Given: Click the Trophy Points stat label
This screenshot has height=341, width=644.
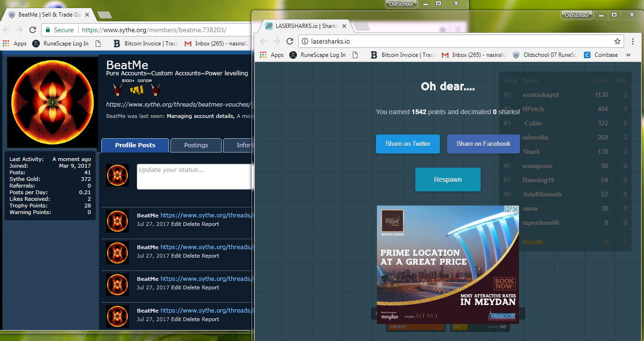Looking at the screenshot, I should pos(28,206).
